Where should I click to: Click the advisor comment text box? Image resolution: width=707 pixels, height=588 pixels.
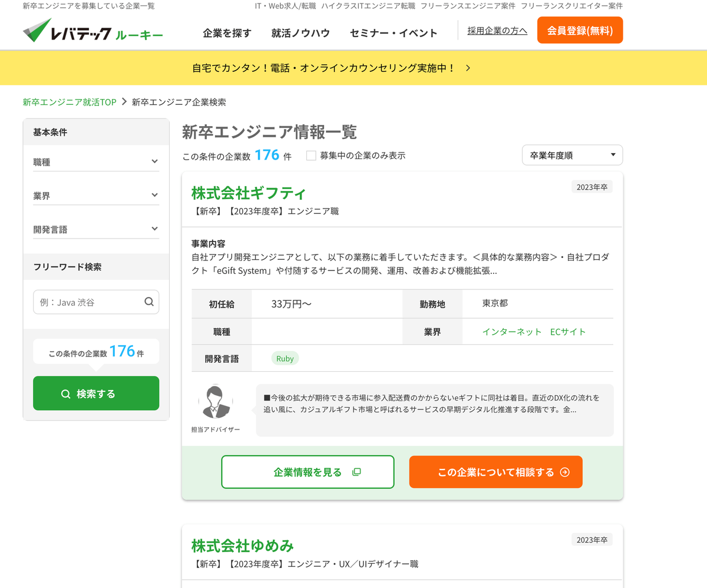coord(435,410)
